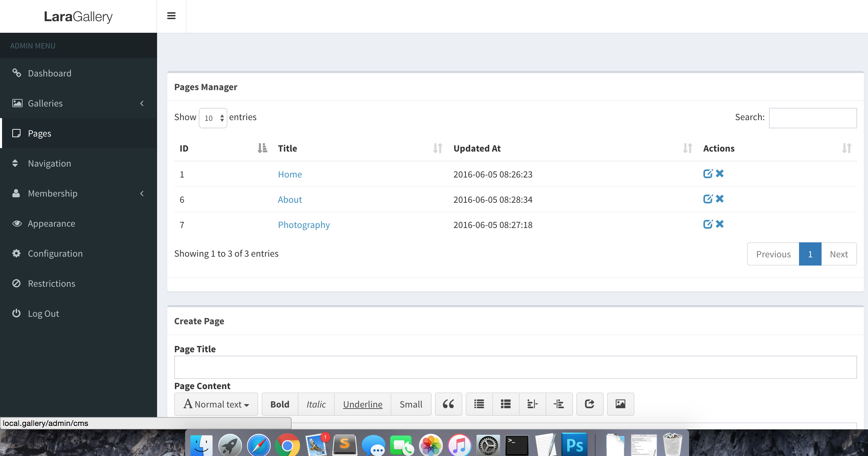Open Safari from the dock
868x456 pixels.
tap(258, 445)
